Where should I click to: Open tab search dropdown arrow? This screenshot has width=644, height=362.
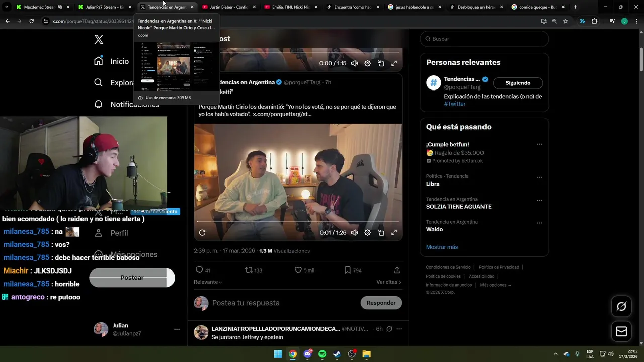(x=7, y=7)
